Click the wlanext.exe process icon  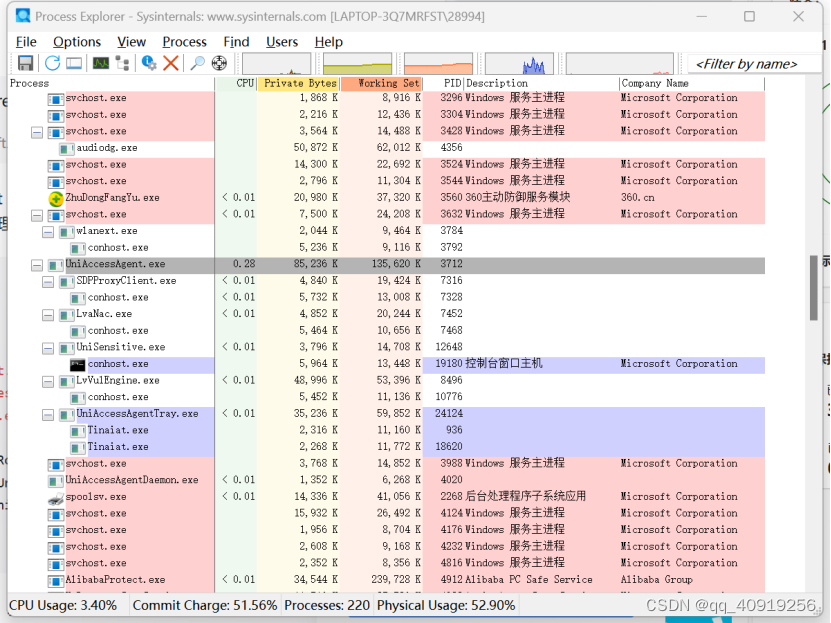click(67, 232)
